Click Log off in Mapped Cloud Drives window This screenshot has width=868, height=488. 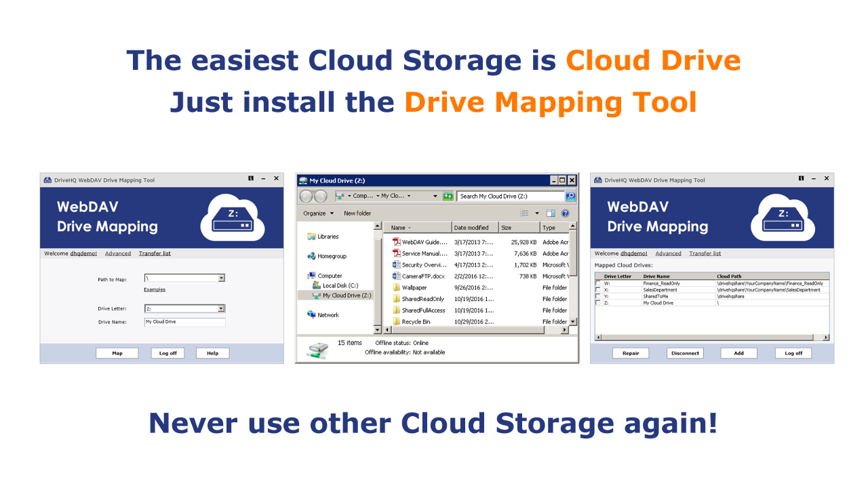(793, 353)
